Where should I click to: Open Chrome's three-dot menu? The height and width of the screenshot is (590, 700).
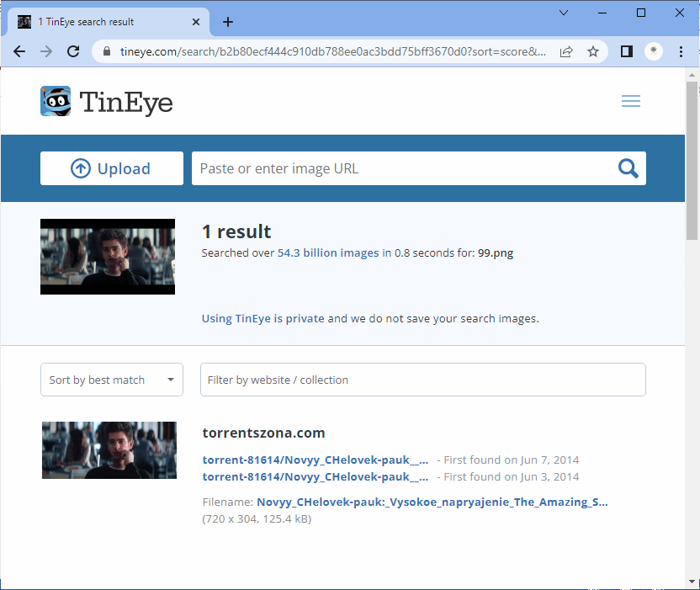681,51
